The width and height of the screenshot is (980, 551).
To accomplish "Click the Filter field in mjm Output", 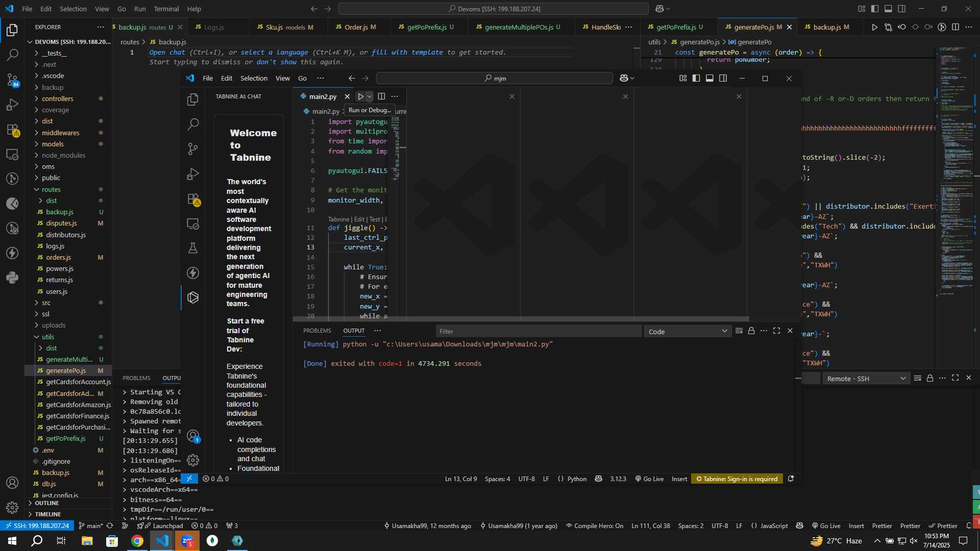I will point(538,331).
